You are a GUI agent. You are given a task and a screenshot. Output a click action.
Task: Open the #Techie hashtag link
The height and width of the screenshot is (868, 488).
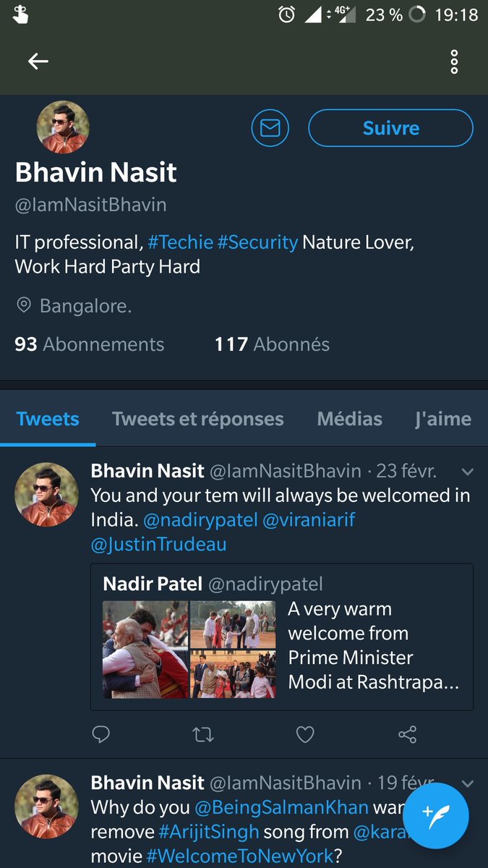pos(179,242)
